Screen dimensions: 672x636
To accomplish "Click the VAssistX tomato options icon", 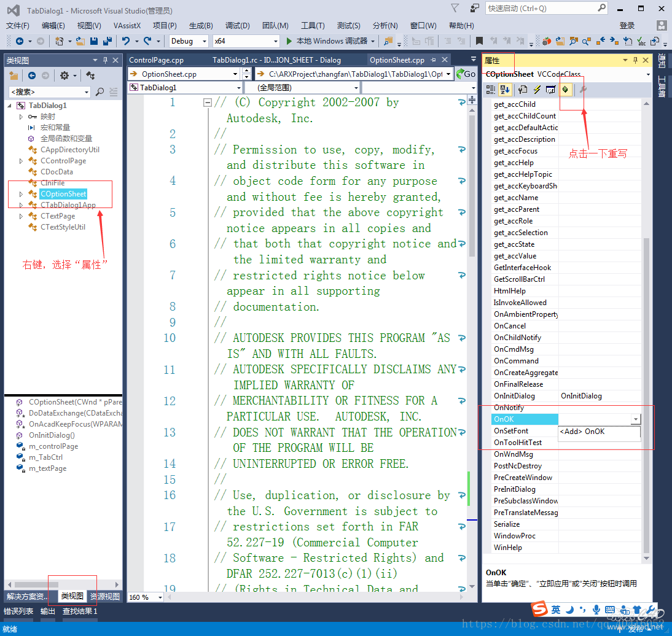I will (547, 41).
